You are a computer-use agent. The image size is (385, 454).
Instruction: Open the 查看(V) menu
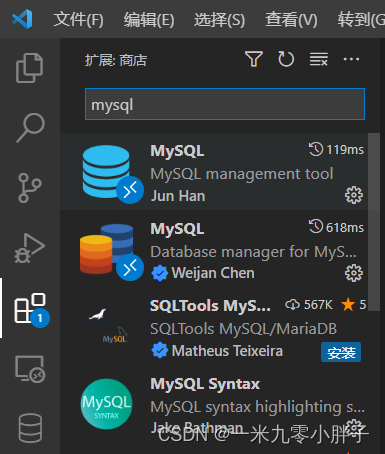click(291, 20)
